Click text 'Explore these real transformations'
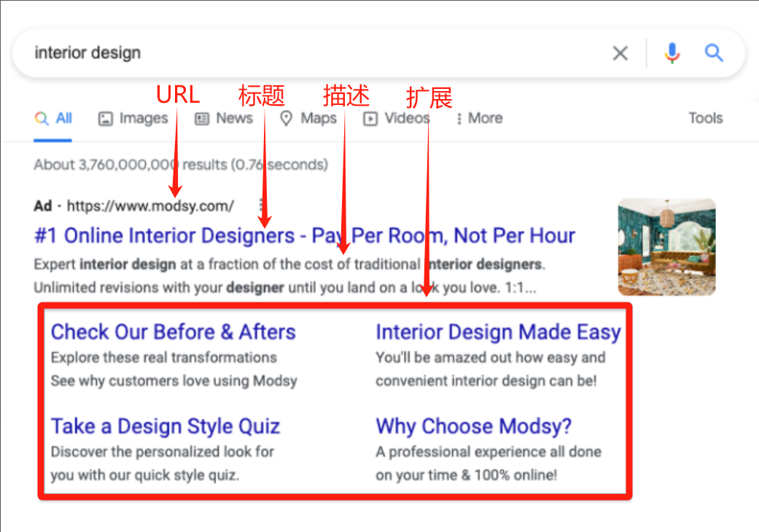The width and height of the screenshot is (759, 532). tap(164, 357)
